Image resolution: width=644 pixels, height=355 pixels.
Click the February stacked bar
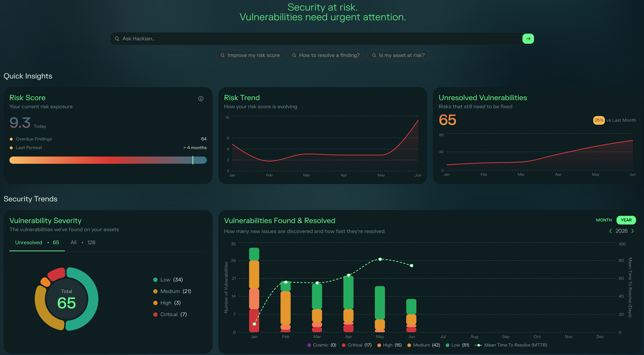285,307
